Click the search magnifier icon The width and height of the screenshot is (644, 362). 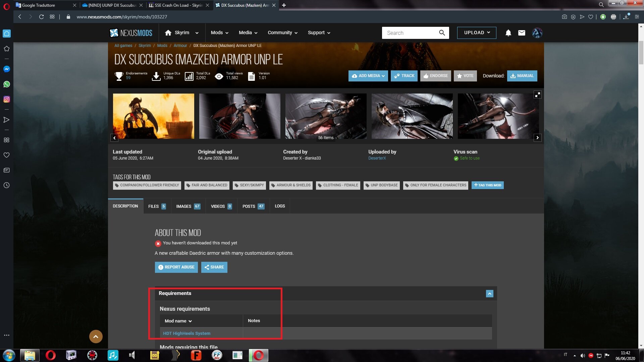[x=442, y=33]
